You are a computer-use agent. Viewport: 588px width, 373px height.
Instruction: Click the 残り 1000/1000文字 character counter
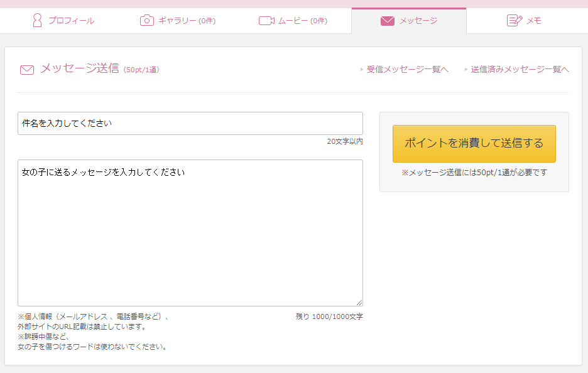pyautogui.click(x=329, y=316)
